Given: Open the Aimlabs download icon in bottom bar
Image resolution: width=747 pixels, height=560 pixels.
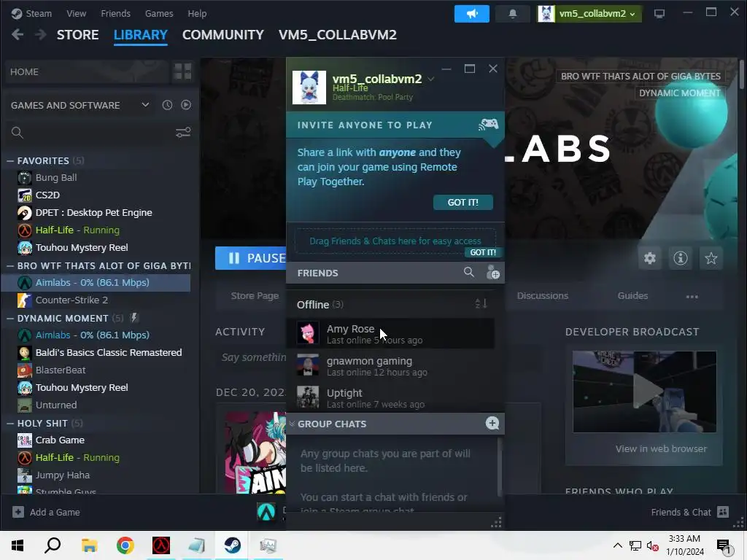Looking at the screenshot, I should pos(266,512).
